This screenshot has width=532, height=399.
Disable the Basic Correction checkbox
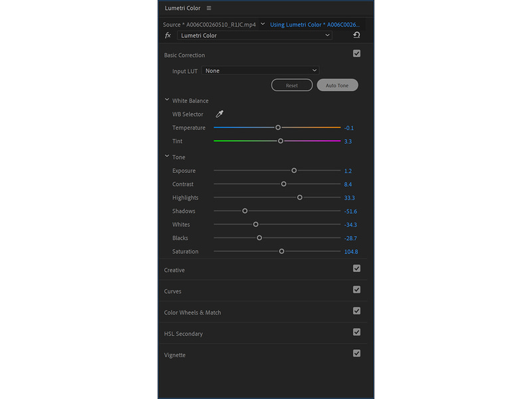(356, 54)
